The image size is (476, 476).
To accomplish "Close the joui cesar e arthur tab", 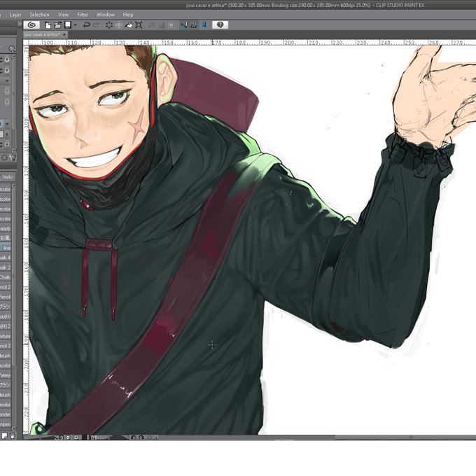I will click(x=64, y=34).
